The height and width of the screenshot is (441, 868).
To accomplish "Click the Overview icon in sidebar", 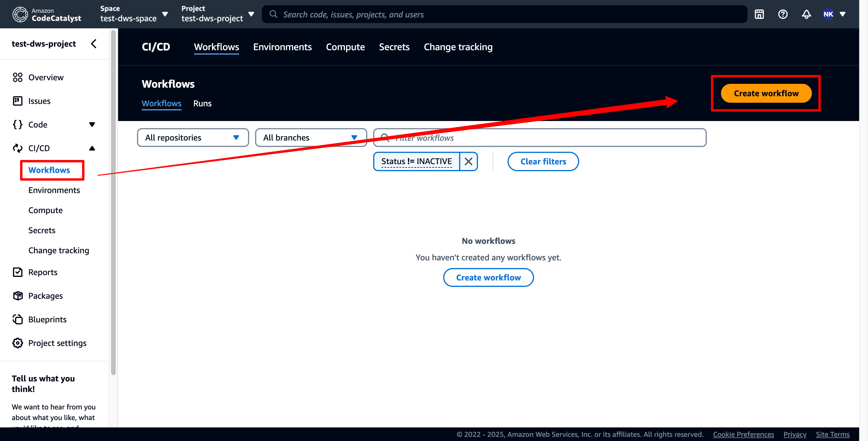I will click(x=17, y=78).
